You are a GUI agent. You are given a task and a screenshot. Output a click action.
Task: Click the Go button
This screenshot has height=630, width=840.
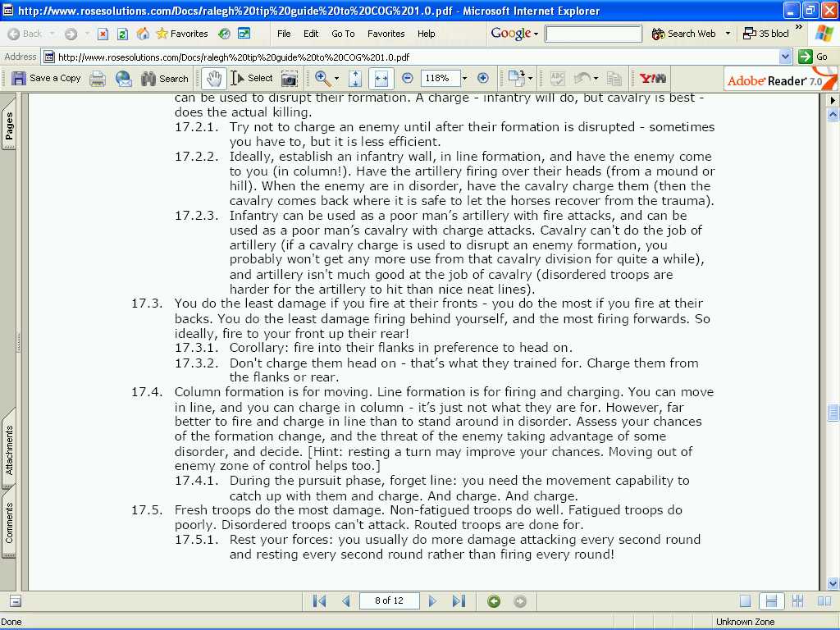point(813,57)
